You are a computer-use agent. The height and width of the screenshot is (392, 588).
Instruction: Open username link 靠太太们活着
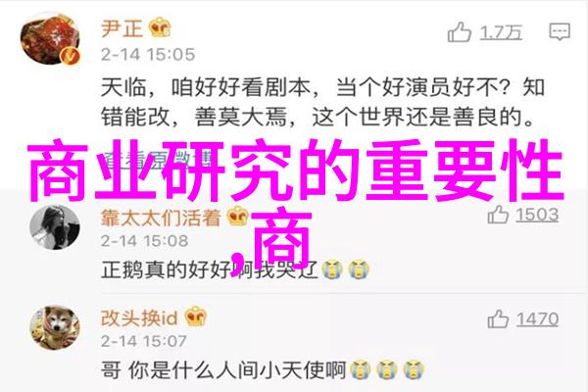(x=161, y=218)
